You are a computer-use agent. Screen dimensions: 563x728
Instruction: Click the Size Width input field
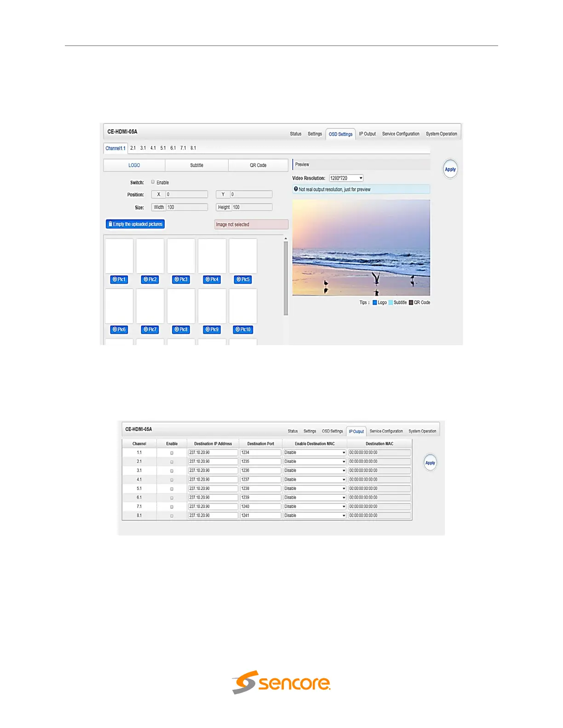tap(187, 207)
